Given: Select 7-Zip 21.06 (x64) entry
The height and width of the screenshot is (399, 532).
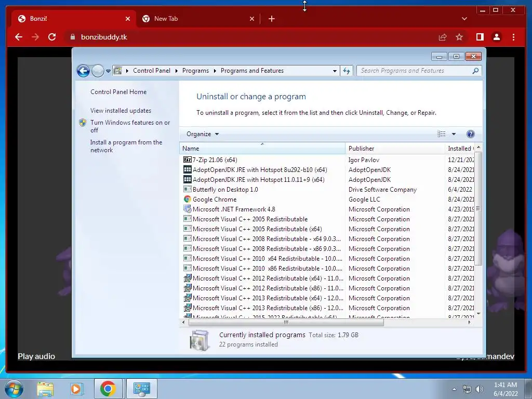Looking at the screenshot, I should click(x=215, y=160).
